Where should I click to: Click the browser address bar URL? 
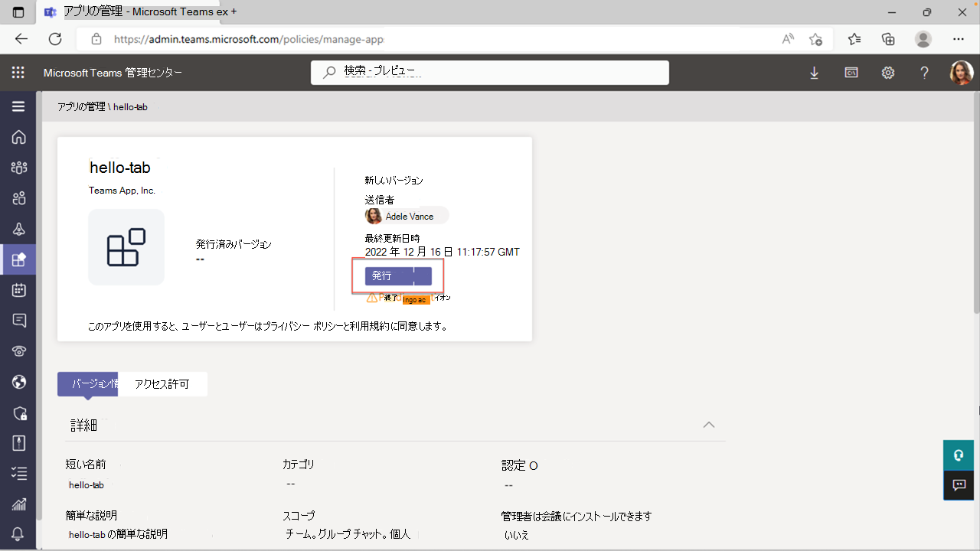tap(249, 39)
